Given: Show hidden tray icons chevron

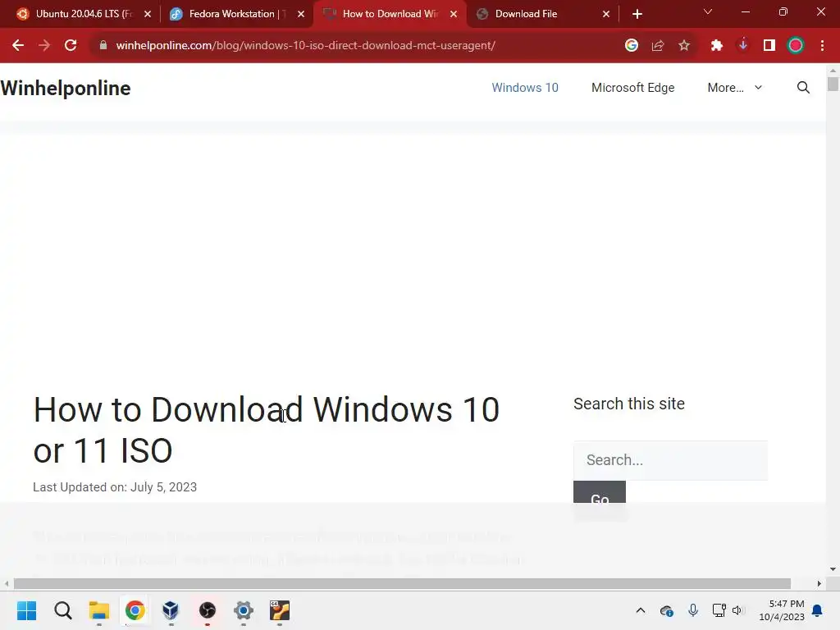Looking at the screenshot, I should click(640, 610).
